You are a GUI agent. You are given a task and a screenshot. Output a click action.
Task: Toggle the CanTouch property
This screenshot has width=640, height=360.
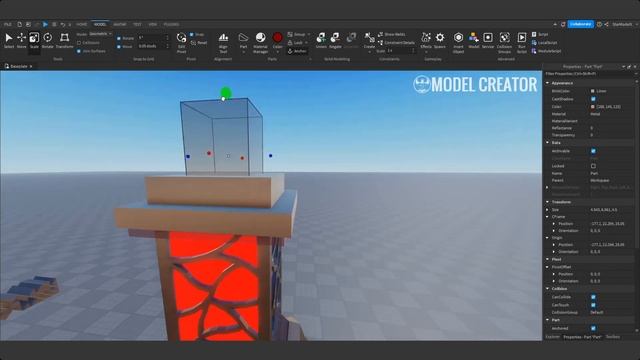coord(593,305)
